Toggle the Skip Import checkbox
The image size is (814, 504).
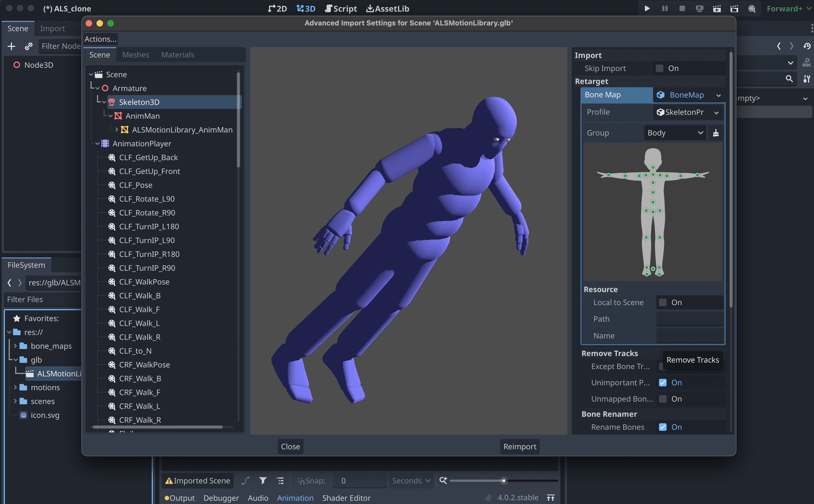tap(659, 68)
